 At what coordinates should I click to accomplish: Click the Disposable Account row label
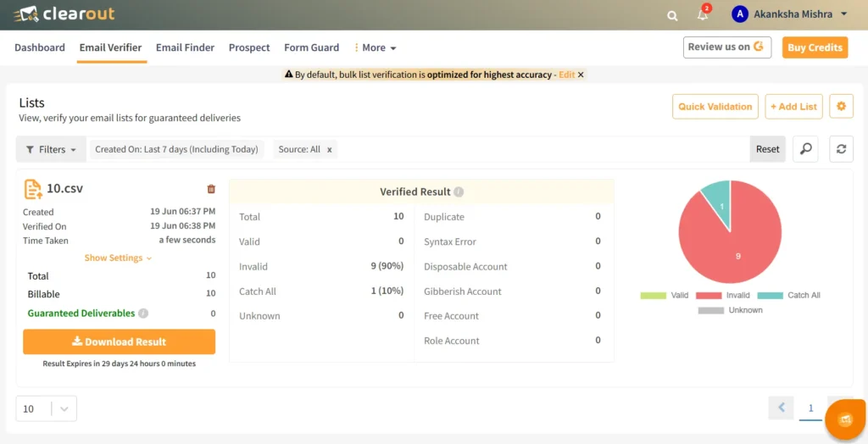465,266
